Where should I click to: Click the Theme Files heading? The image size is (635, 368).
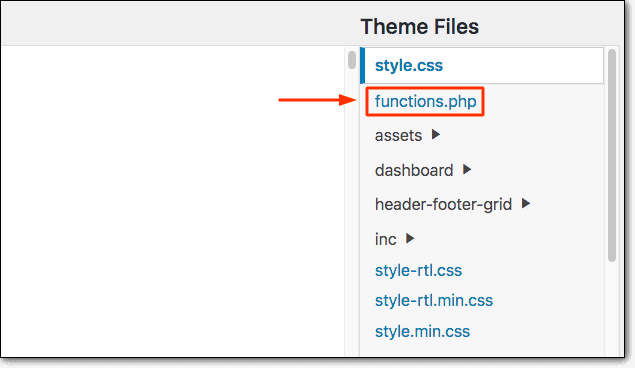click(420, 27)
